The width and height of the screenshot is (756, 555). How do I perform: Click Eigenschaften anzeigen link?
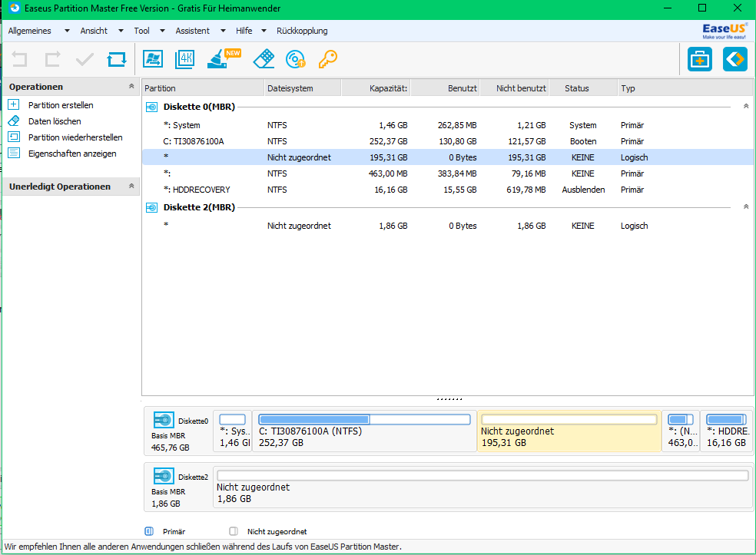(72, 154)
